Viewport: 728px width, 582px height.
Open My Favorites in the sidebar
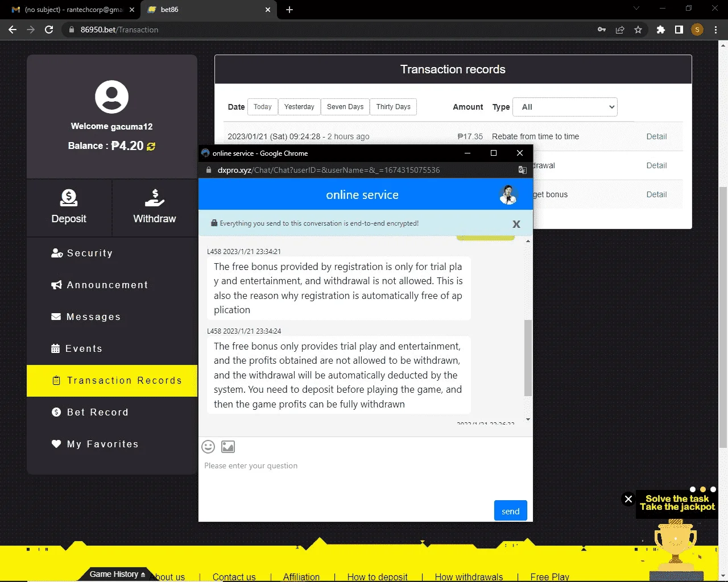[x=95, y=444]
